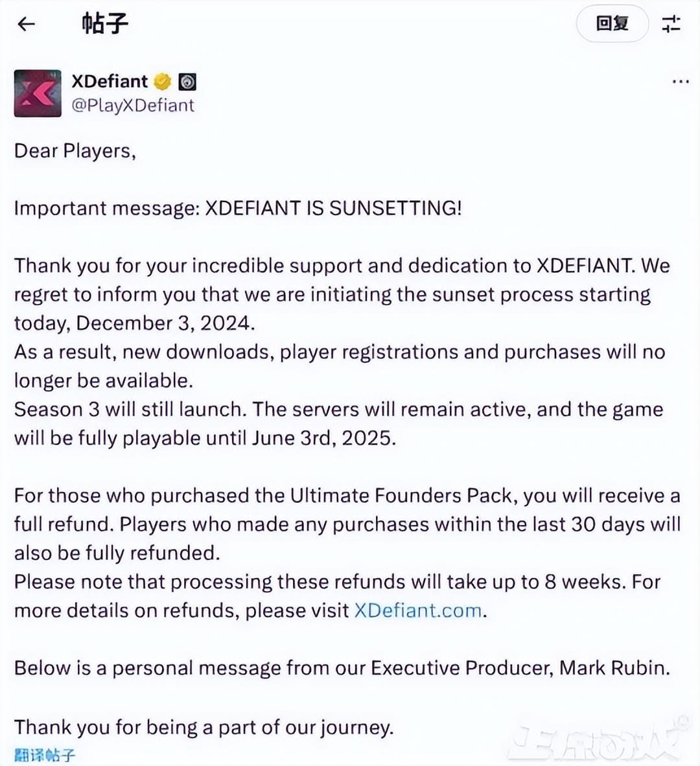Viewport: 700px width, 766px height.
Task: Click the "Dear Players," greeting line
Action: pos(75,151)
